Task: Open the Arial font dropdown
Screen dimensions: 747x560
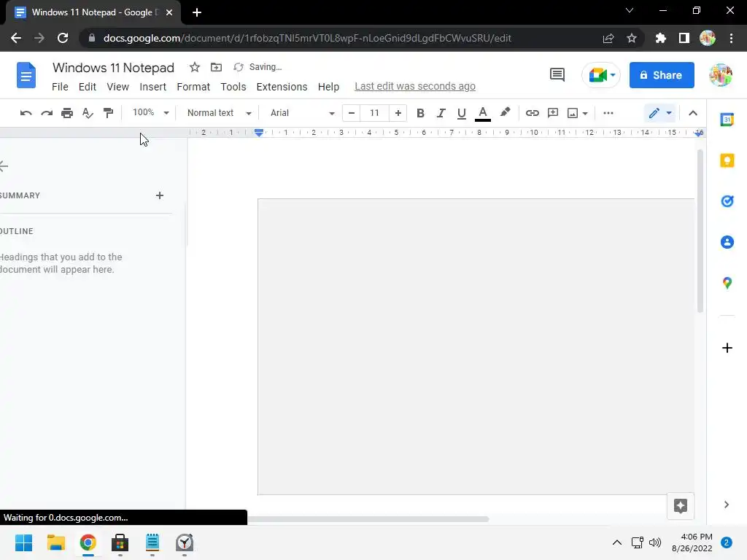Action: pos(303,113)
